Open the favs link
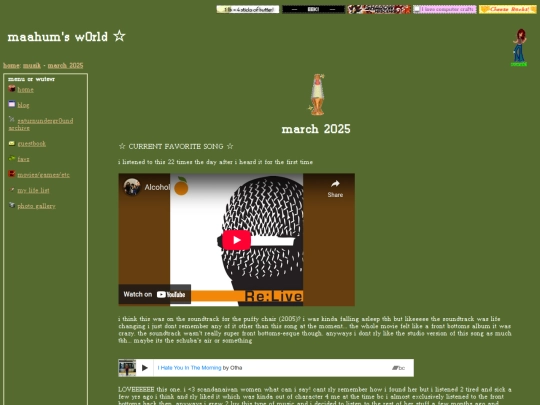 pos(23,159)
